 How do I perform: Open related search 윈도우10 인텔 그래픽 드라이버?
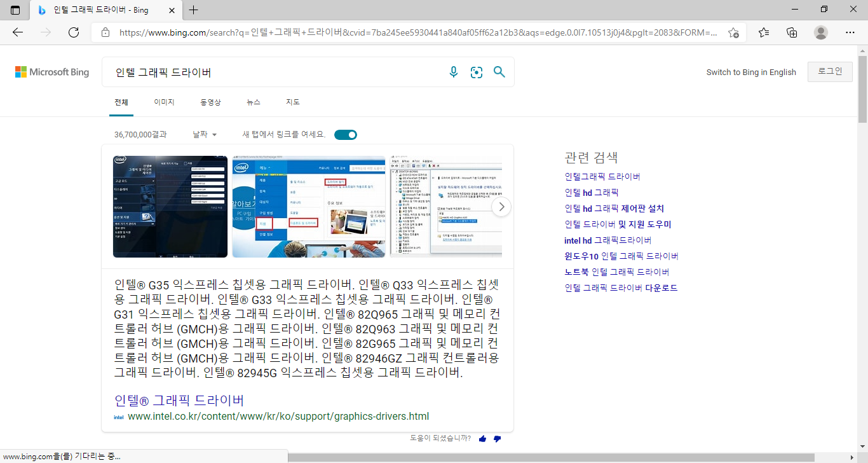(621, 256)
